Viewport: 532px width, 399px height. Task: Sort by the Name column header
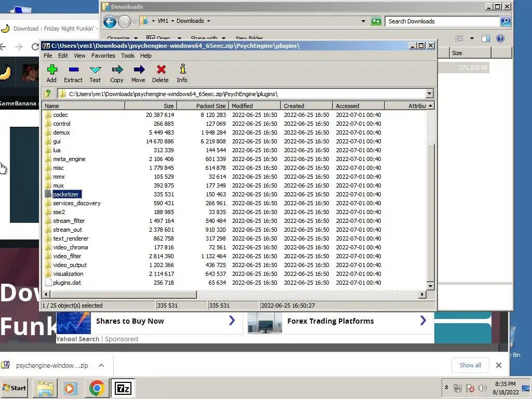tap(84, 106)
